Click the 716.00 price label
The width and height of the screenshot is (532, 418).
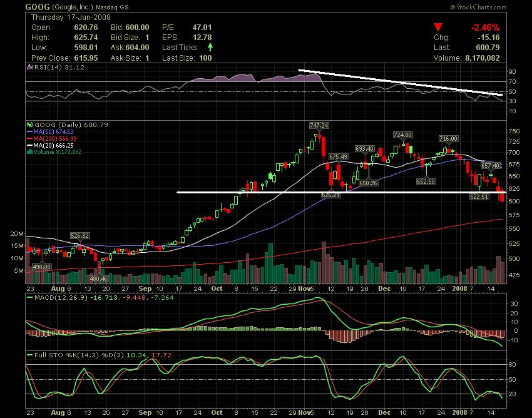[x=448, y=138]
